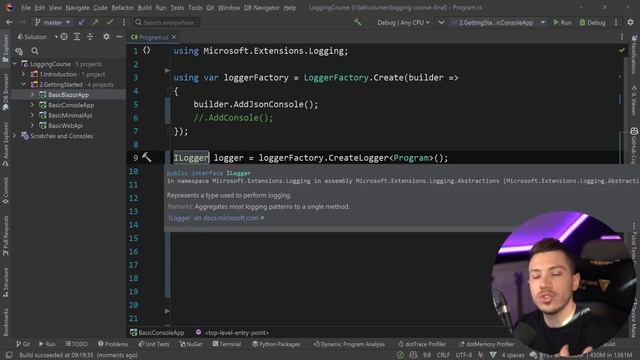Open the Python Packages tool window
Screen dimensions: 640x360
(x=276, y=344)
